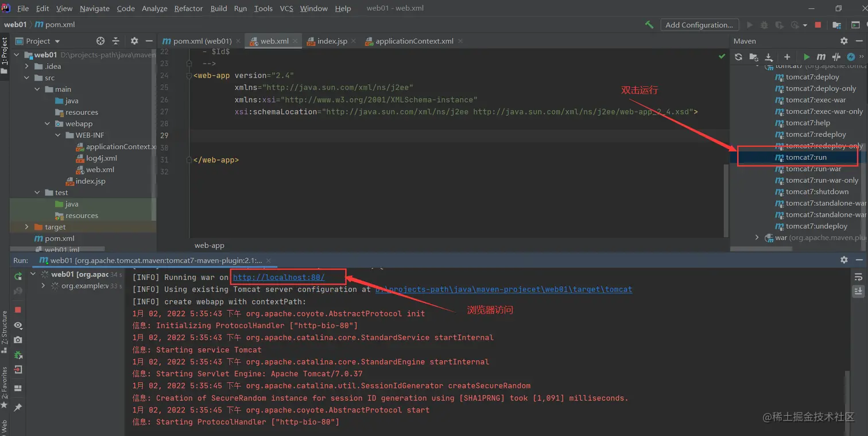868x436 pixels.
Task: Toggle Offline Mode in Maven toolbar
Action: (836, 57)
